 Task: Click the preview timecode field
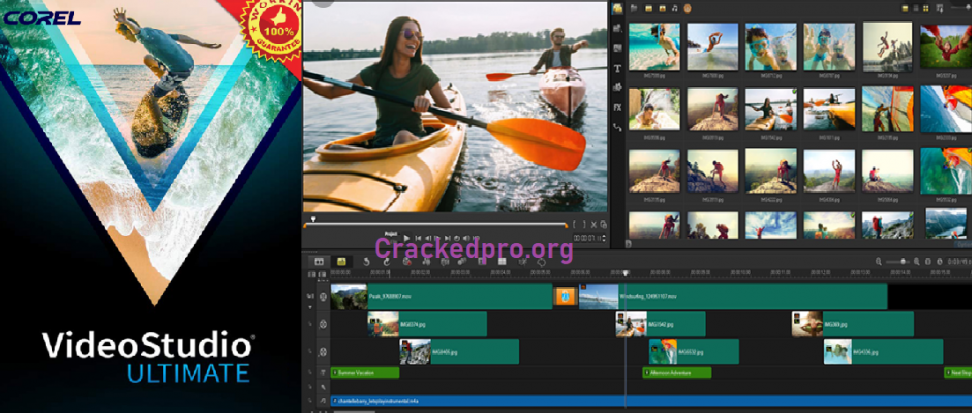pyautogui.click(x=589, y=238)
